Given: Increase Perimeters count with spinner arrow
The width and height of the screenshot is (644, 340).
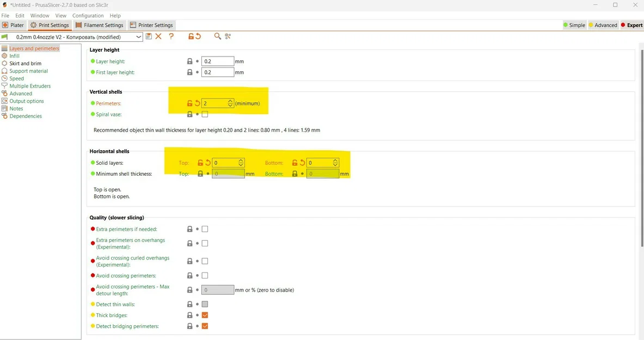Looking at the screenshot, I should point(230,101).
